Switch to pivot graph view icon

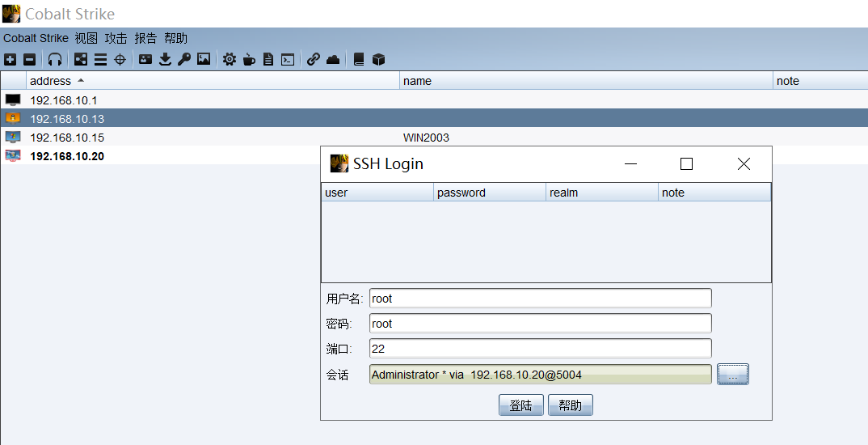pos(81,59)
